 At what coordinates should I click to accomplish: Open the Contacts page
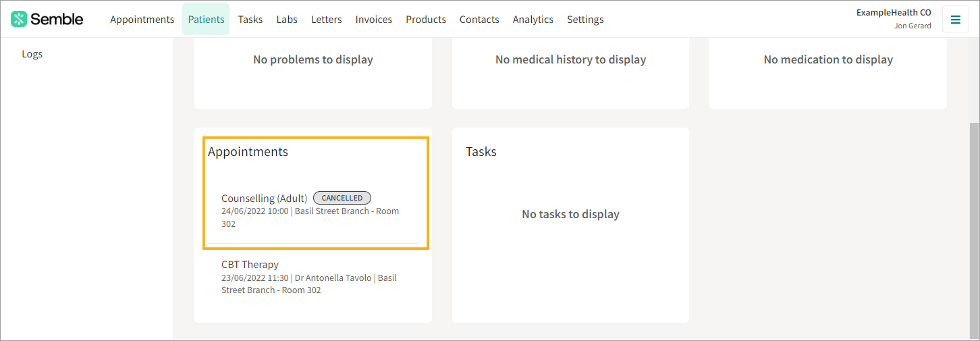click(479, 20)
